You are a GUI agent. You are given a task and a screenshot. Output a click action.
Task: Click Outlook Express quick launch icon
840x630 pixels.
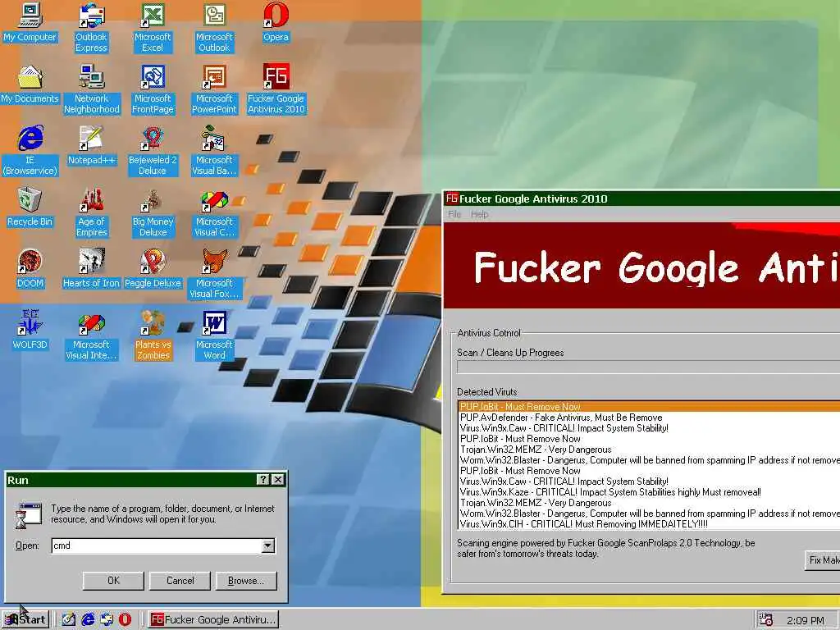107,620
